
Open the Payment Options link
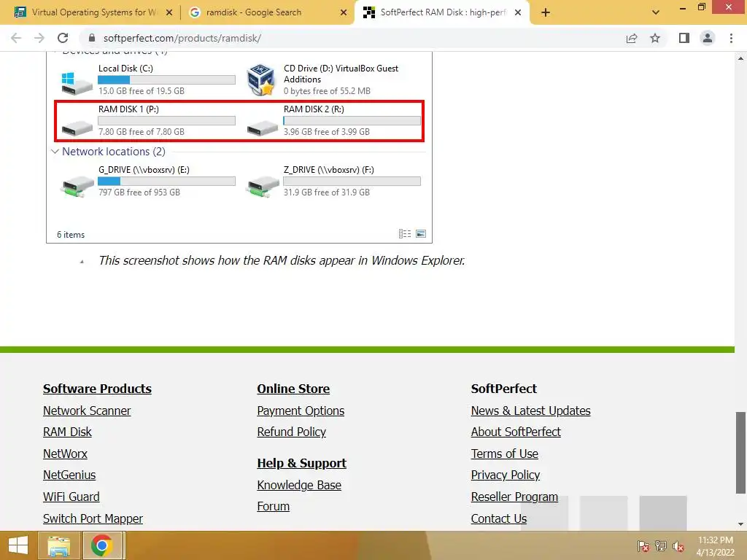[301, 411]
